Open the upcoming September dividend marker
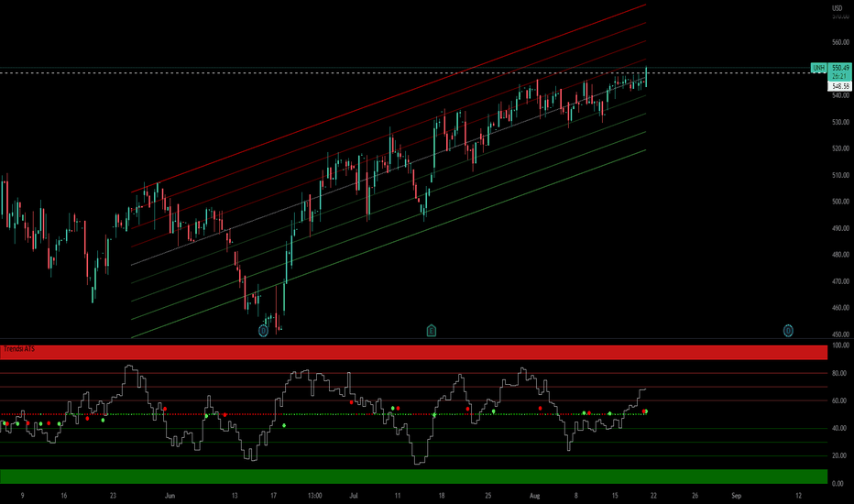Image resolution: width=854 pixels, height=504 pixels. (x=788, y=331)
